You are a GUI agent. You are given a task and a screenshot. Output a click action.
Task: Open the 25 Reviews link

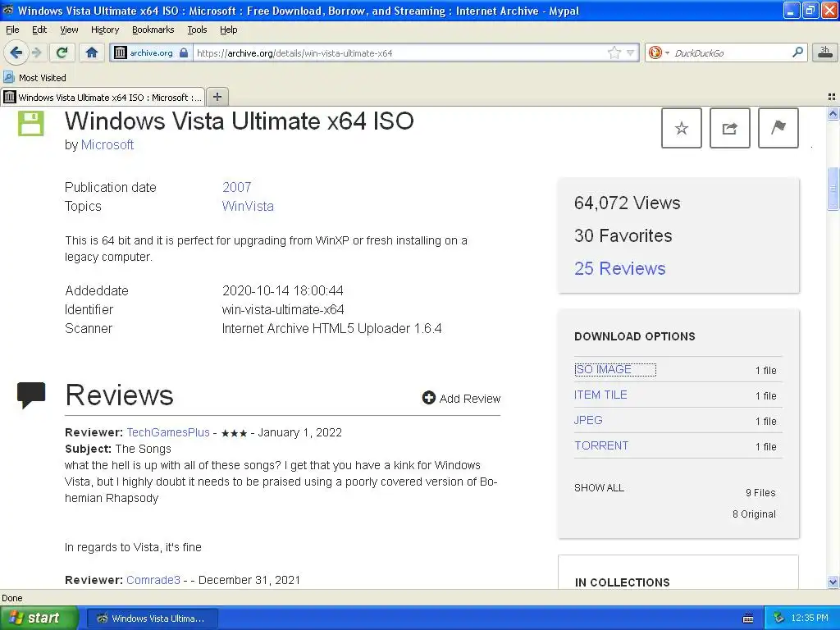coord(620,268)
